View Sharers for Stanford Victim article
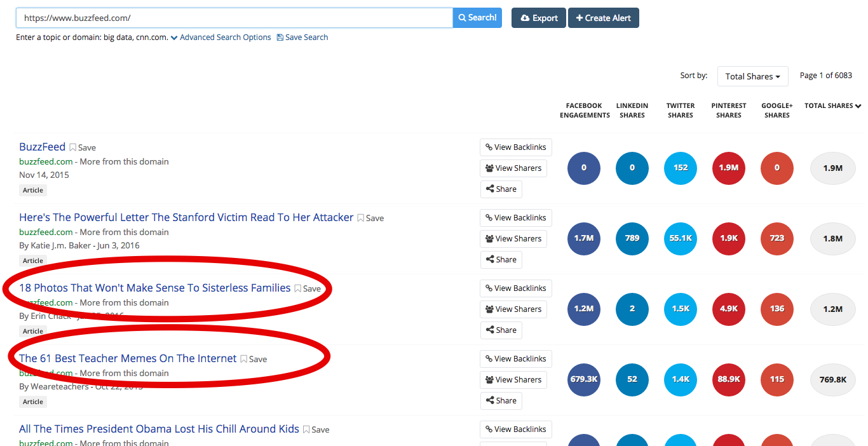The width and height of the screenshot is (868, 446). (513, 239)
